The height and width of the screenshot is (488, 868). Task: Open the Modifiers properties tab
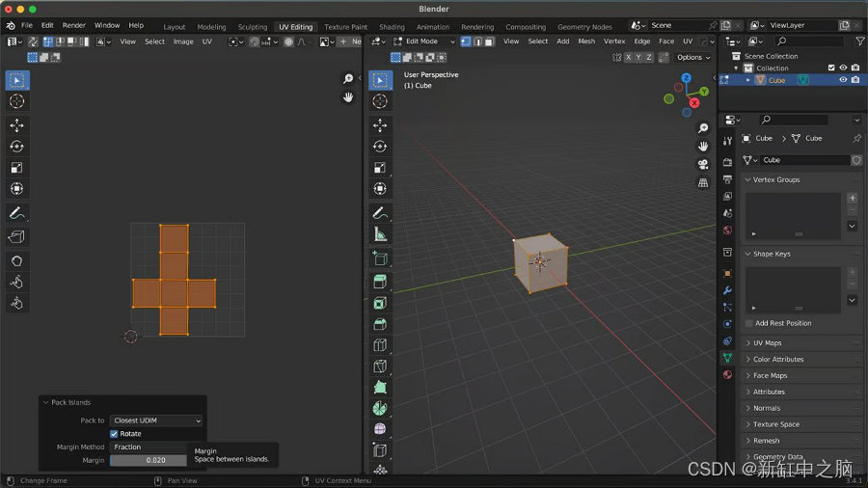(x=727, y=290)
